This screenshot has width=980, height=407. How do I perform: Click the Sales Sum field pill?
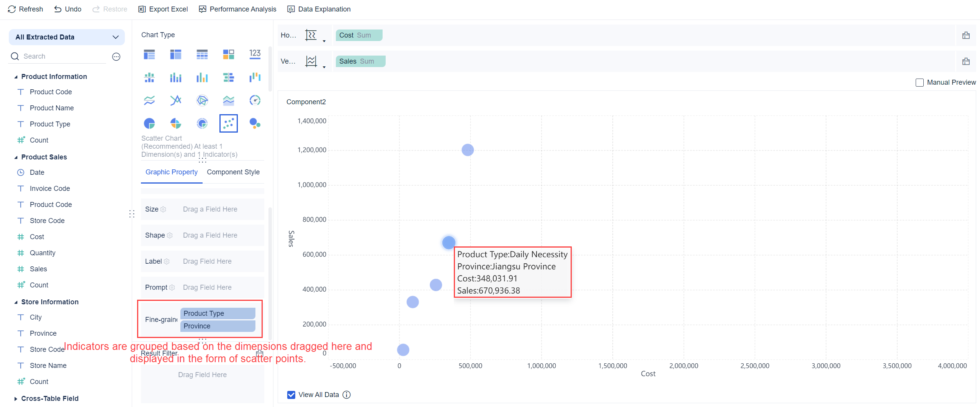pos(360,61)
